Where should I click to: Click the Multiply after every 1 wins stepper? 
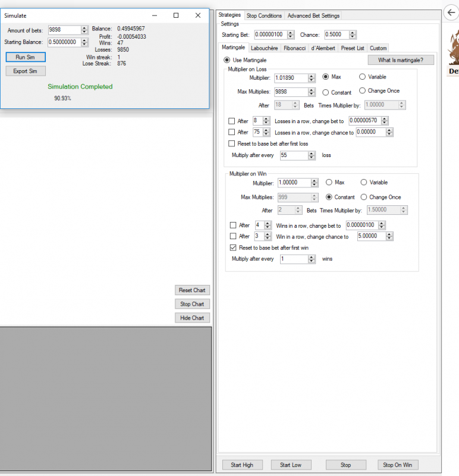(x=312, y=259)
